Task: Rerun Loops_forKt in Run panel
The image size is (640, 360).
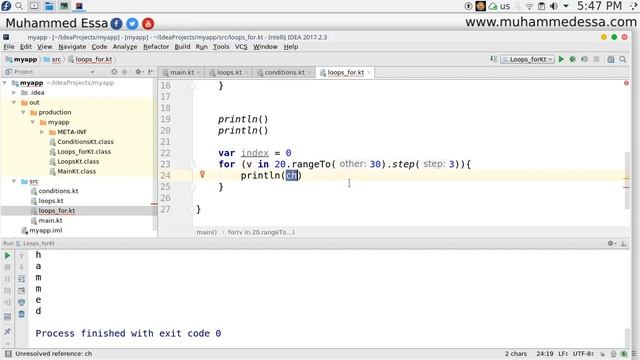Action: point(7,256)
